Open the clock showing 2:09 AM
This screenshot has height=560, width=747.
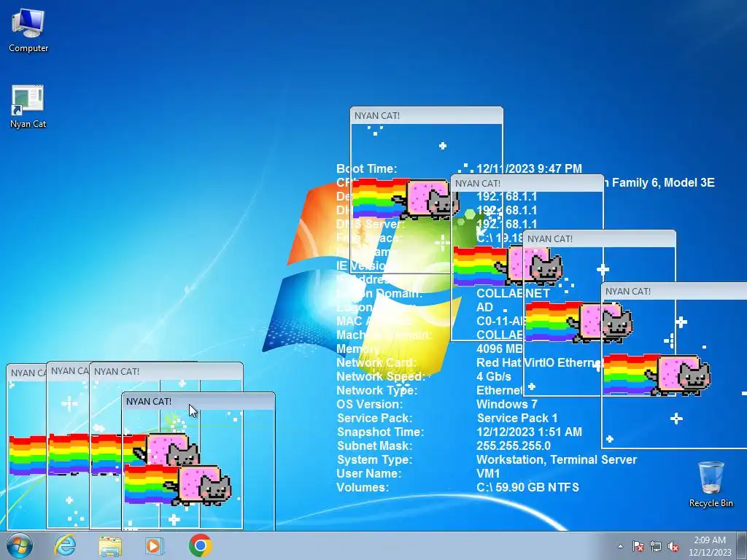click(710, 546)
